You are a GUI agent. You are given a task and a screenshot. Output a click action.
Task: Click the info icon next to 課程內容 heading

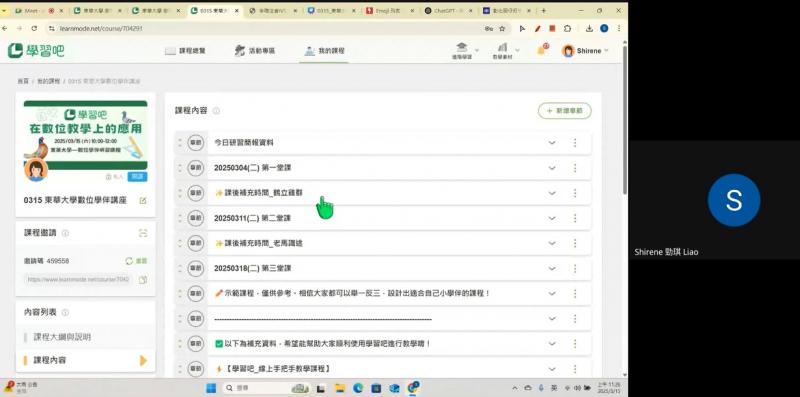coord(216,111)
